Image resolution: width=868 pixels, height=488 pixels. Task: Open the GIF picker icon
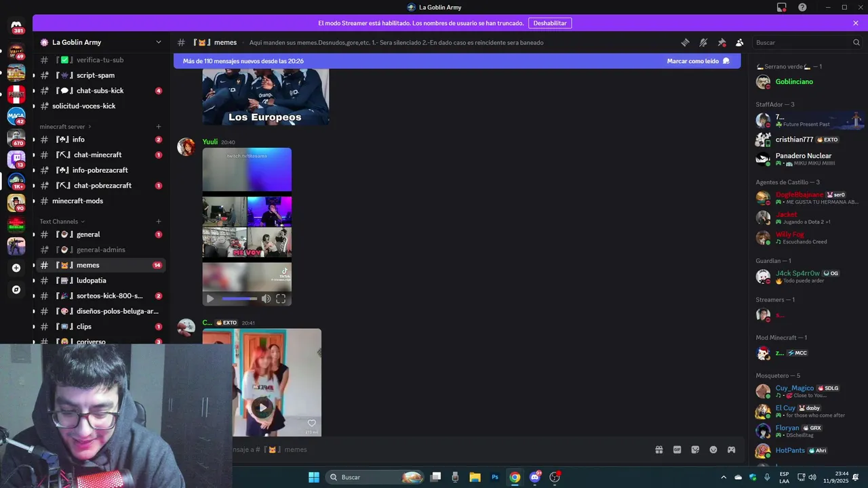(677, 449)
